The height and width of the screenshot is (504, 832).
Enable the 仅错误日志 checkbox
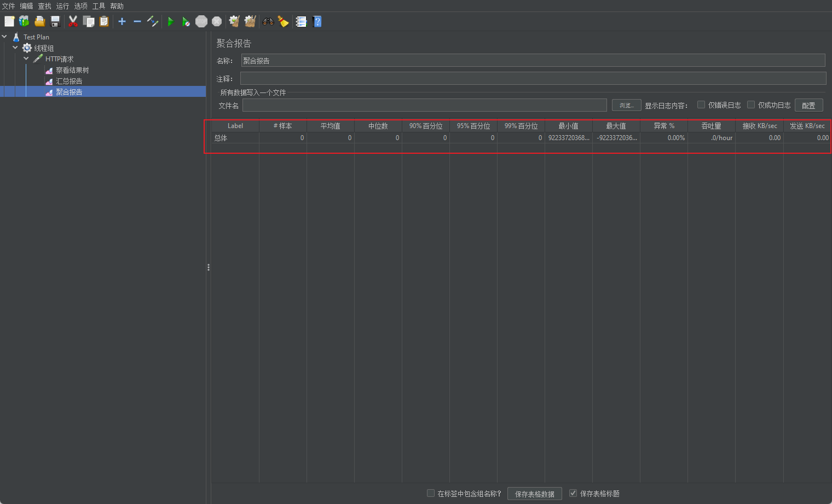coord(701,105)
